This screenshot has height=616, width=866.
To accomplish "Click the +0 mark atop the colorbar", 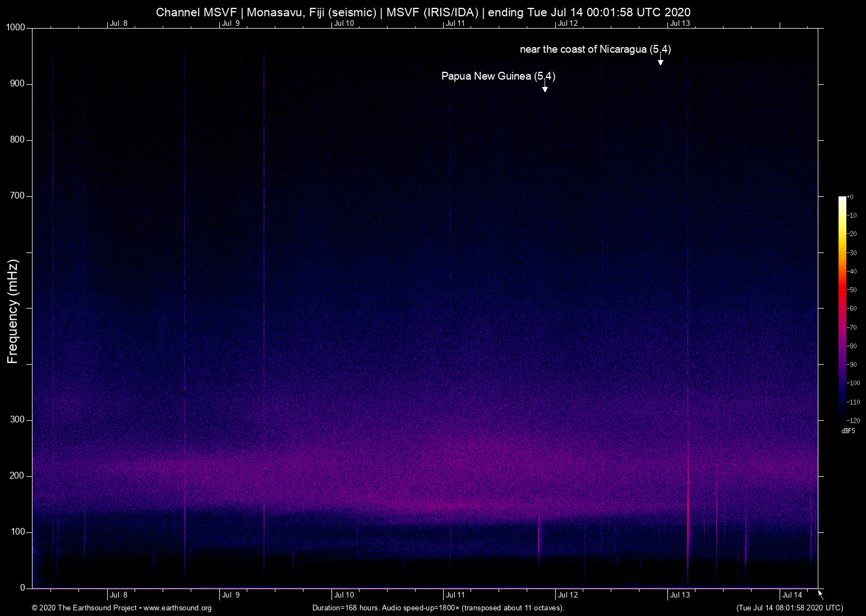I will click(850, 196).
